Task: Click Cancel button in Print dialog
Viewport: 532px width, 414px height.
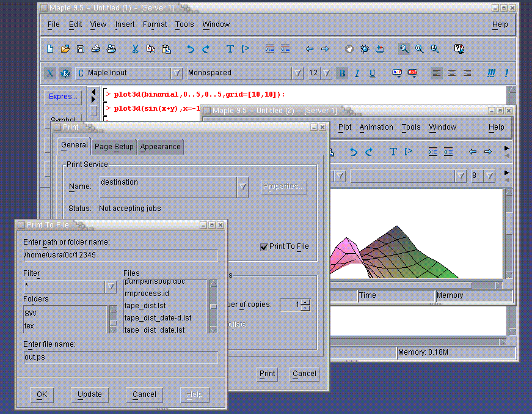Action: [x=304, y=374]
